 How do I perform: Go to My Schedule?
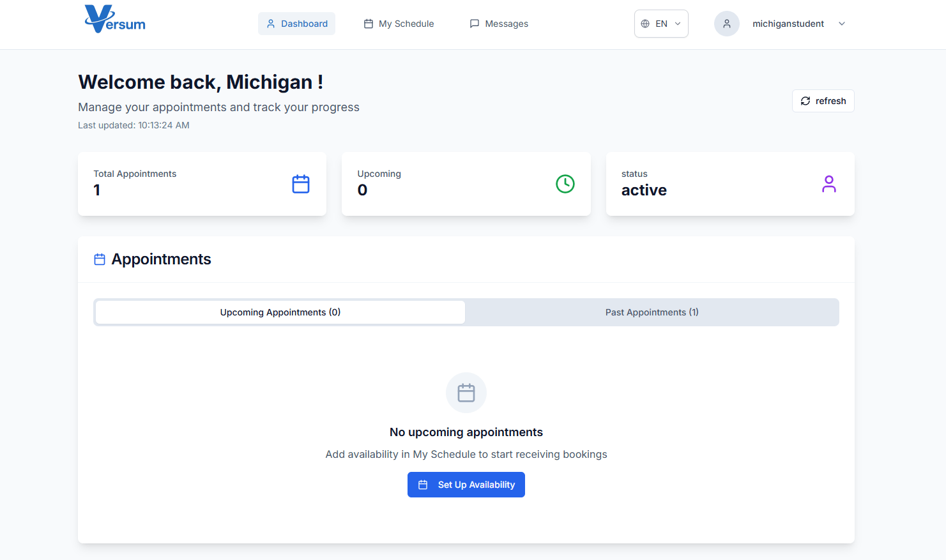399,24
